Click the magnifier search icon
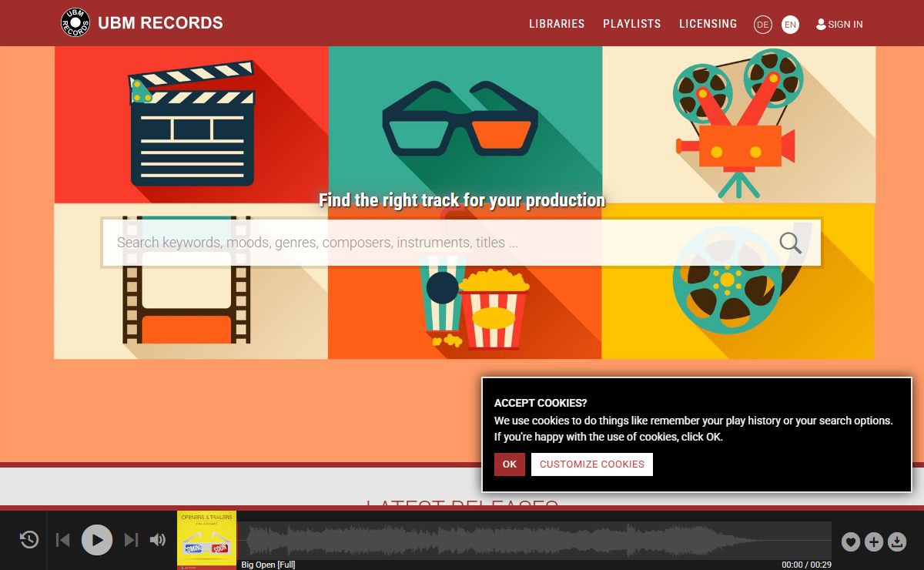Screen dimensions: 924x570 click(x=791, y=243)
